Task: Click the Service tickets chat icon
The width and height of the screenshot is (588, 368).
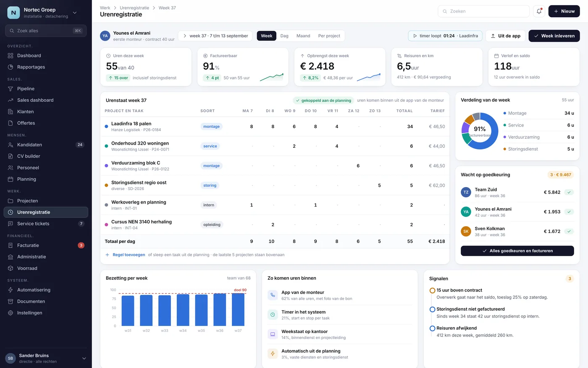Action: [x=10, y=224]
